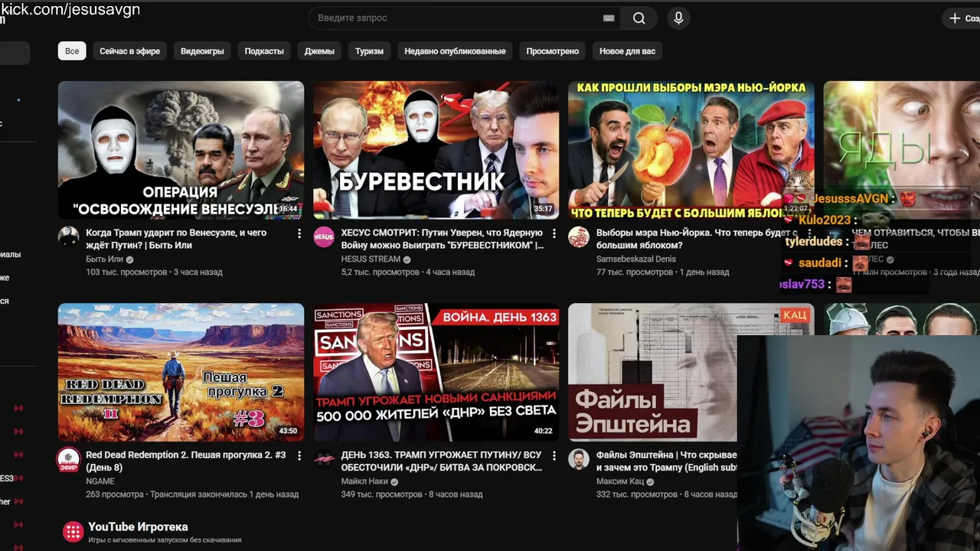
Task: Open more options for Venezuela video
Action: [x=299, y=233]
